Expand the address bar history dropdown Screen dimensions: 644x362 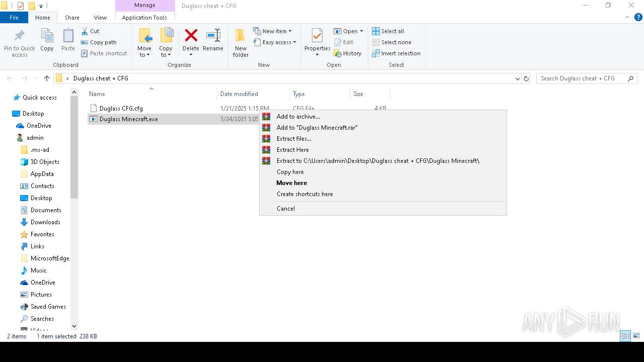pyautogui.click(x=517, y=79)
